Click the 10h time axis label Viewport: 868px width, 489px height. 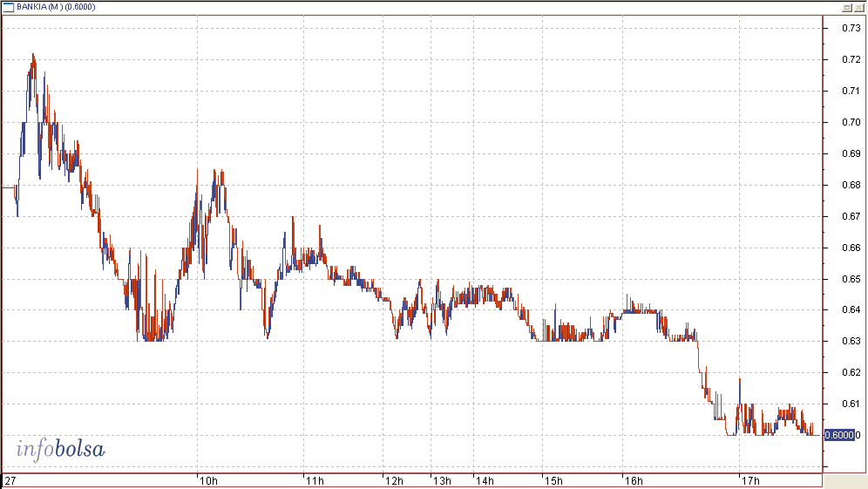pos(208,480)
